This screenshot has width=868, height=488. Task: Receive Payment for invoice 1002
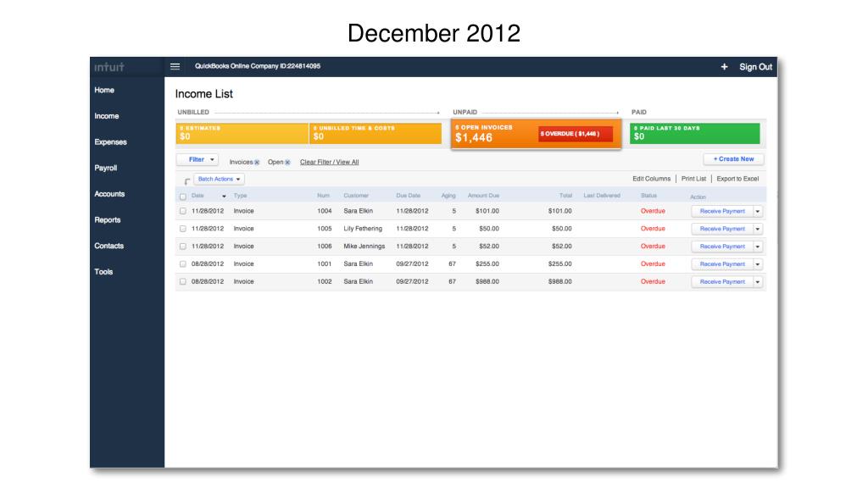pos(722,282)
